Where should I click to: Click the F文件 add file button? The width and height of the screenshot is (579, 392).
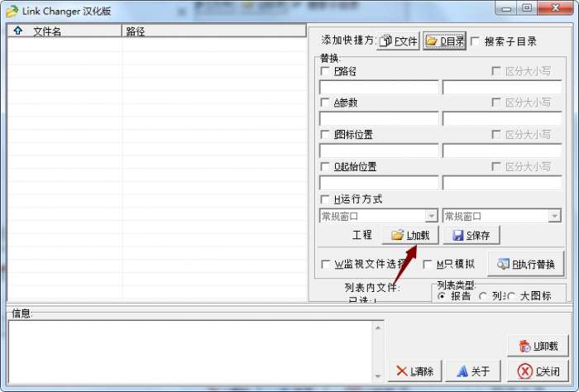point(398,41)
